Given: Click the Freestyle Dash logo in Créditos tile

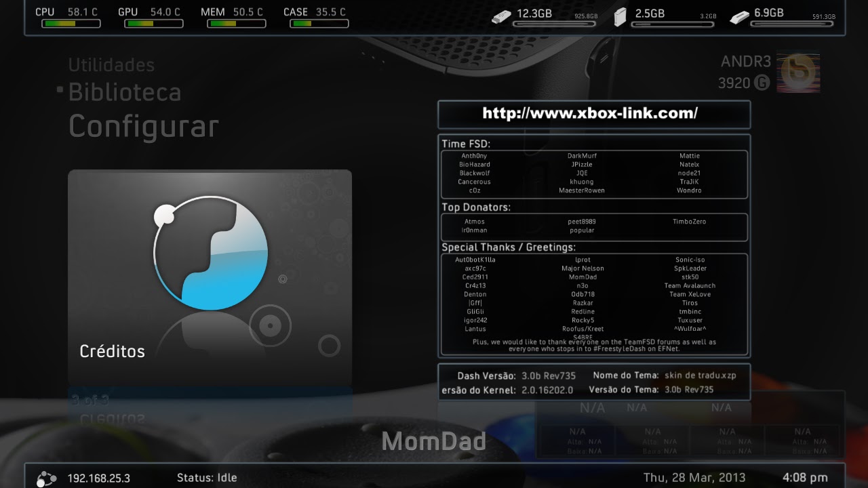Looking at the screenshot, I should (210, 251).
